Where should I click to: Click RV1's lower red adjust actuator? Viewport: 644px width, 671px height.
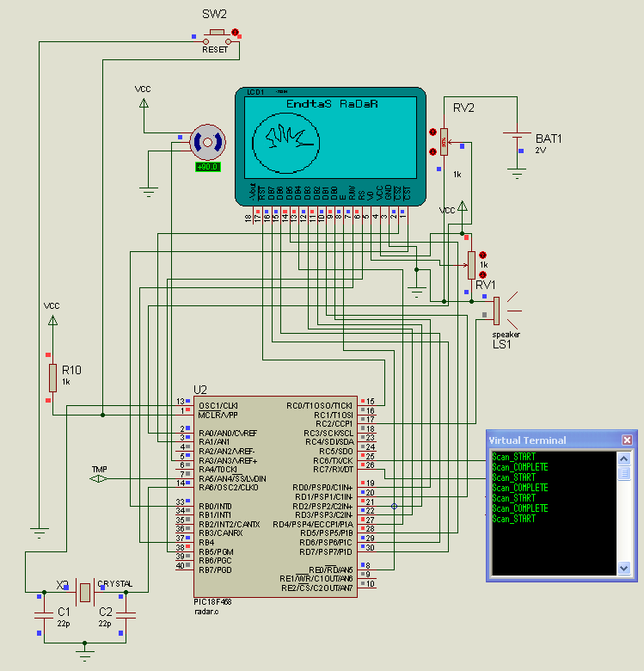coord(483,274)
